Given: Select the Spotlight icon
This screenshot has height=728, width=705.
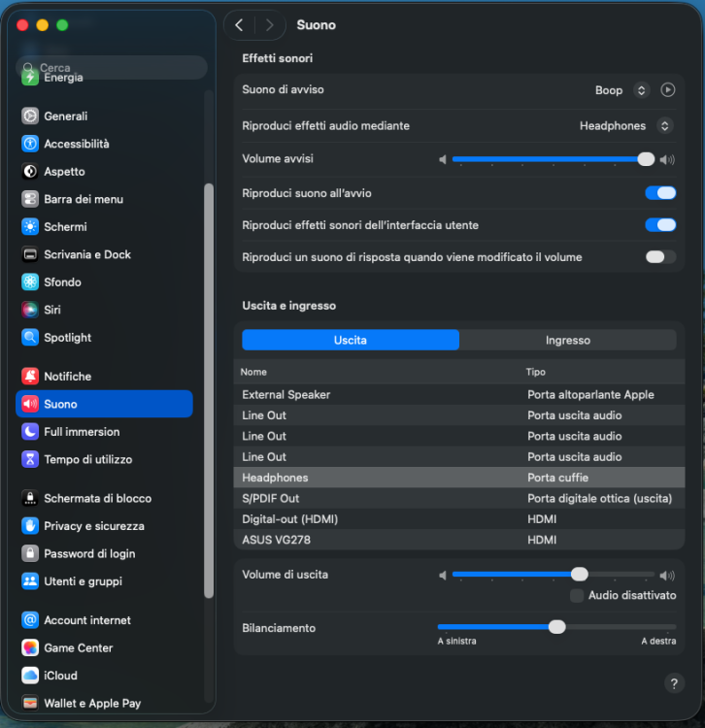Looking at the screenshot, I should pyautogui.click(x=30, y=338).
